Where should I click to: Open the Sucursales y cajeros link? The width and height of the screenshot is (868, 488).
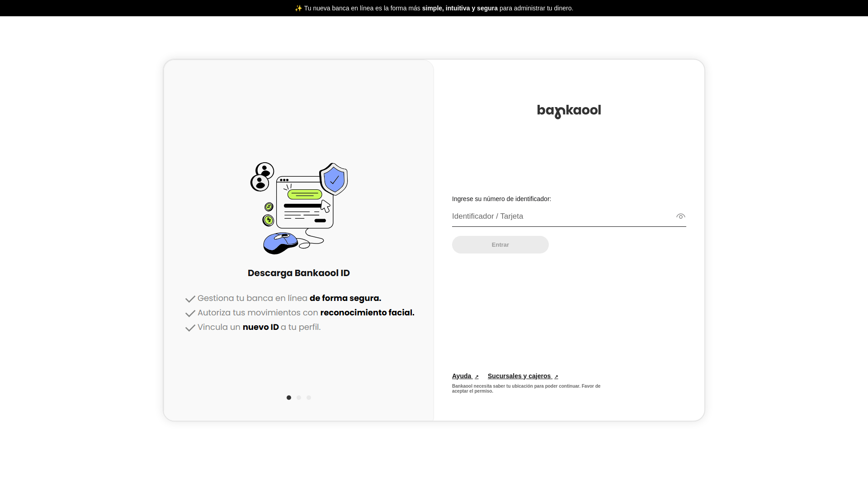click(523, 376)
